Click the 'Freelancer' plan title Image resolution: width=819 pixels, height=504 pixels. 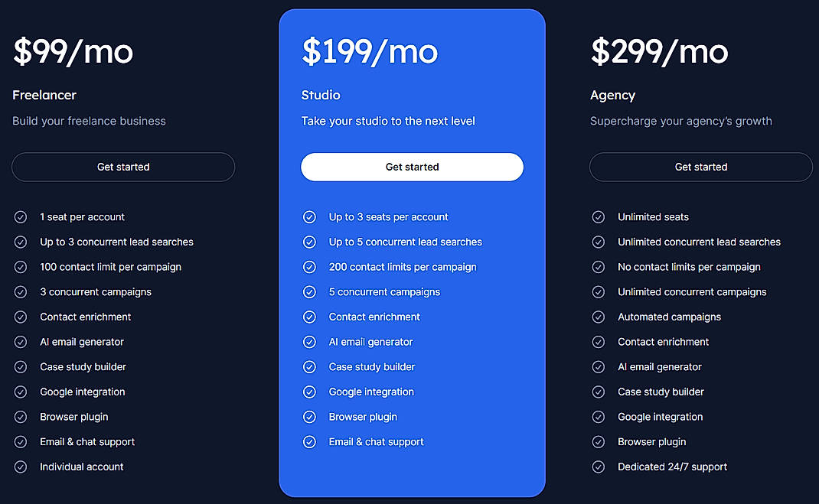click(44, 95)
